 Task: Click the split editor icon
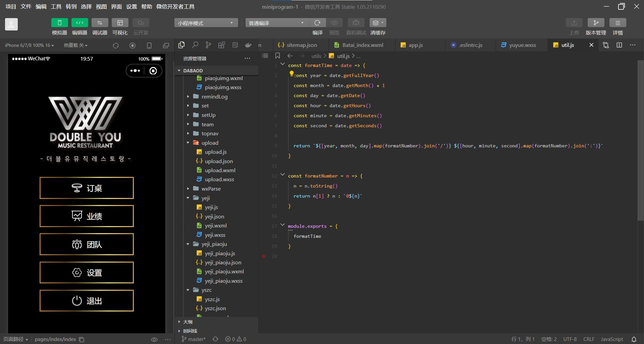[619, 45]
